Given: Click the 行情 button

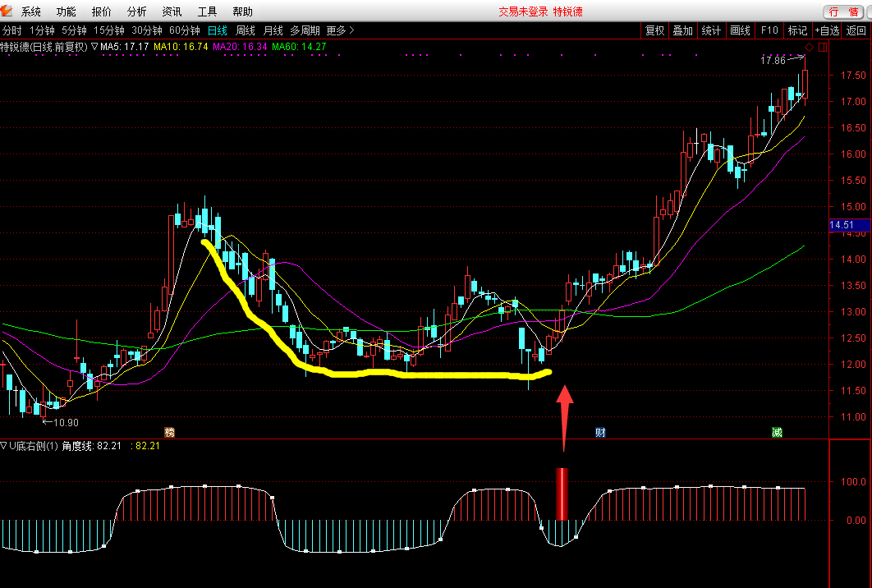Looking at the screenshot, I should tap(843, 11).
